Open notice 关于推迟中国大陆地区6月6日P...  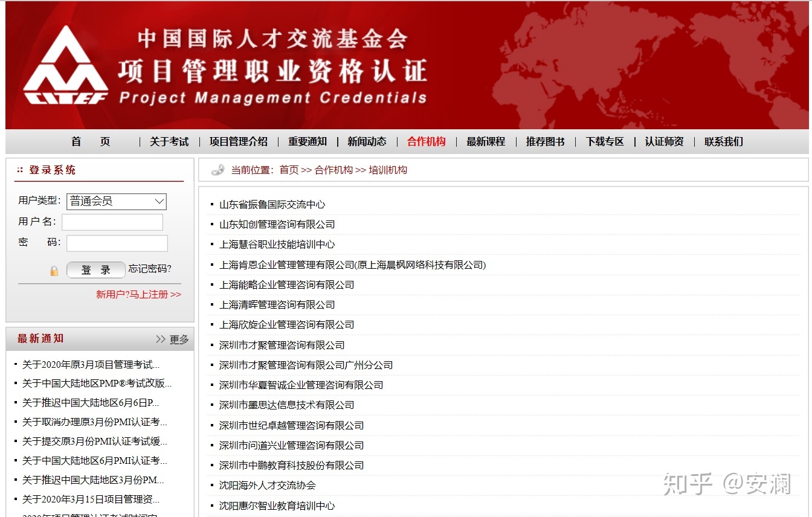point(91,403)
